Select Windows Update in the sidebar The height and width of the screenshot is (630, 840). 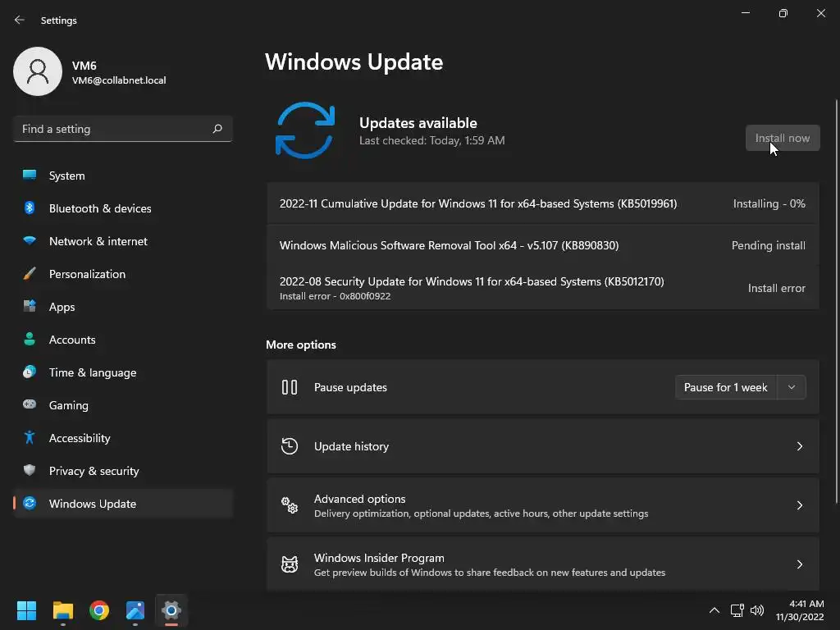coord(123,504)
